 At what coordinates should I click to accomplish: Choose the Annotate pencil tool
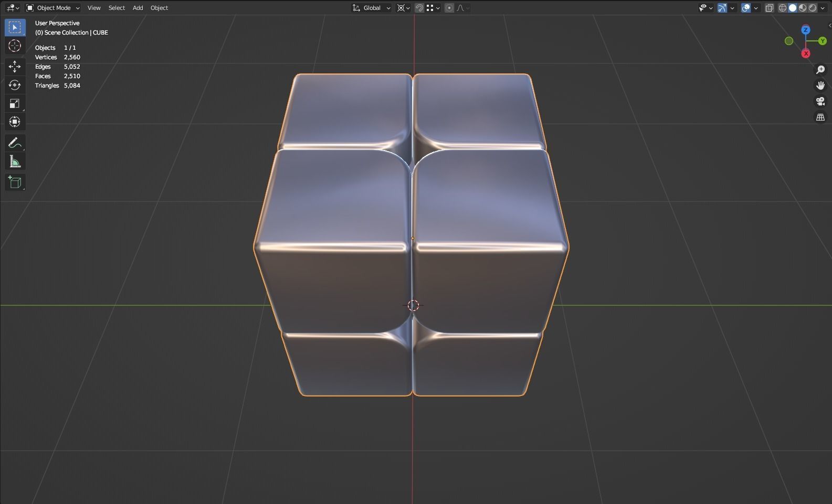[15, 143]
